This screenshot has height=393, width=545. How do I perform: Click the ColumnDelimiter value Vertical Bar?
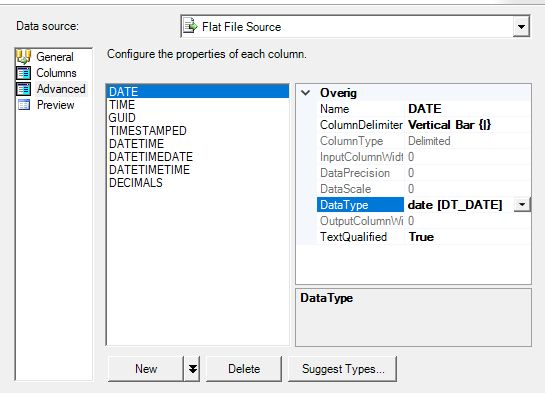click(x=449, y=125)
